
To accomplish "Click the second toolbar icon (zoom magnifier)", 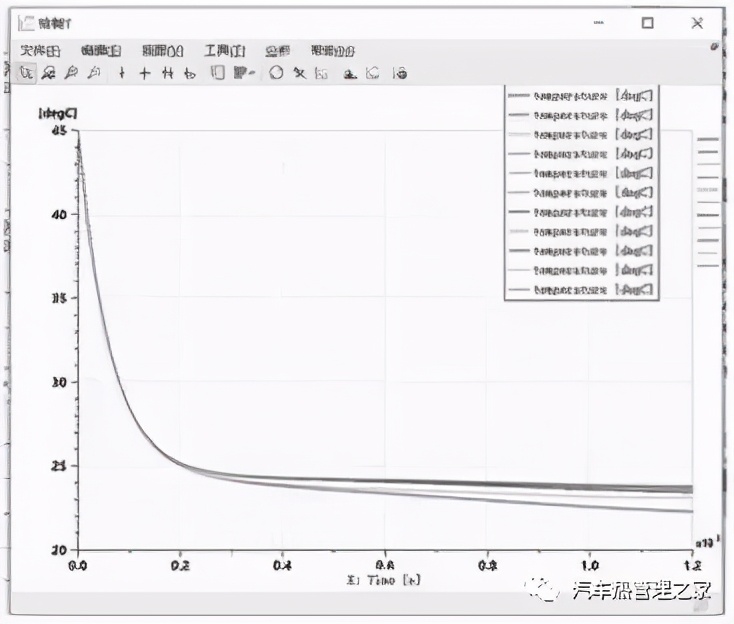I will pos(48,73).
